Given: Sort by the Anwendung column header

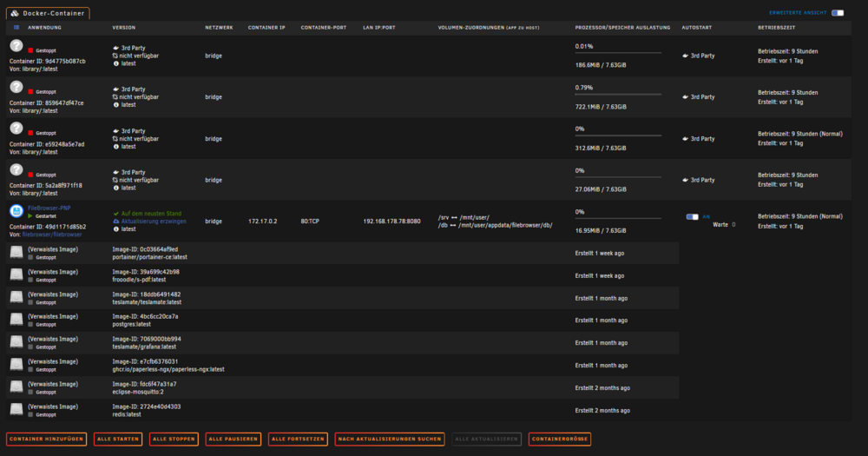Looking at the screenshot, I should 45,27.
